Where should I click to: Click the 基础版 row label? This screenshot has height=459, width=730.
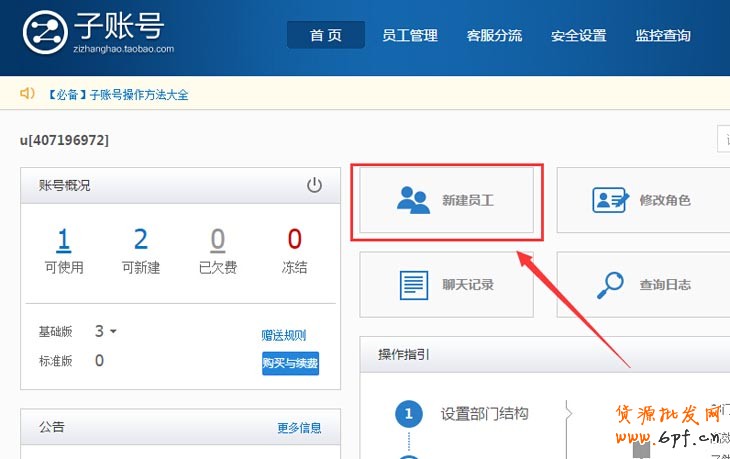(55, 331)
